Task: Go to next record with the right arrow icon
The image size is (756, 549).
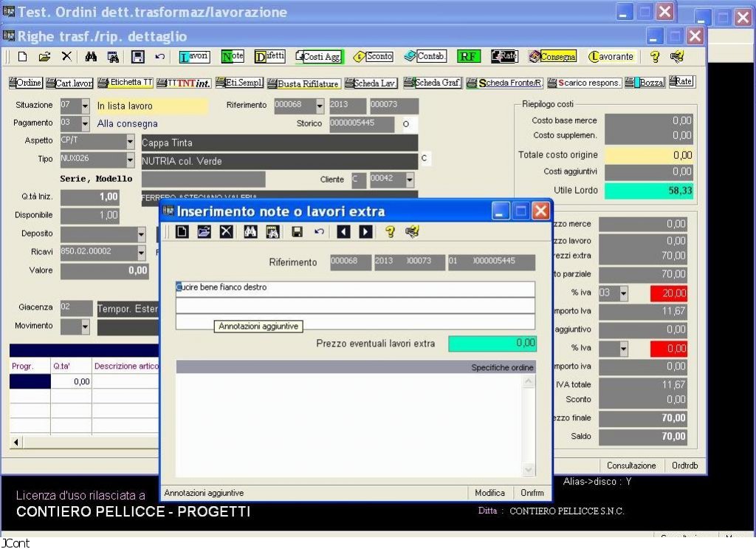Action: pos(365,232)
